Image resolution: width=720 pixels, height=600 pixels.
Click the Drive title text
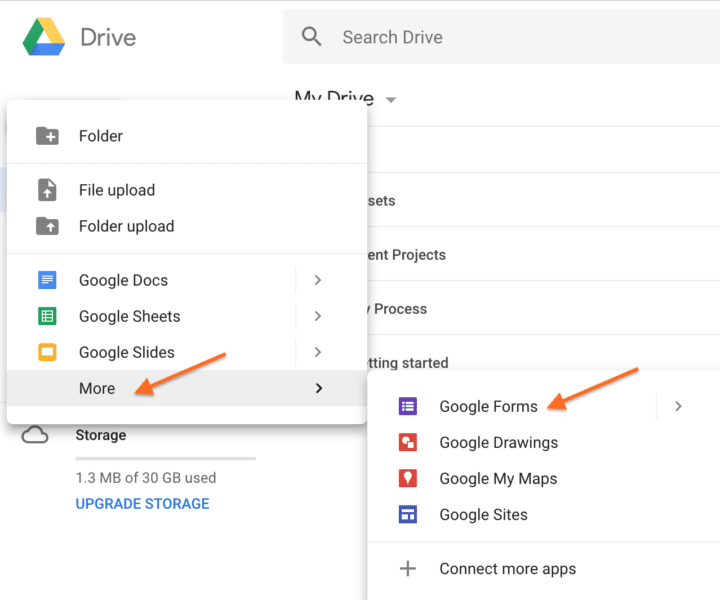tap(108, 37)
